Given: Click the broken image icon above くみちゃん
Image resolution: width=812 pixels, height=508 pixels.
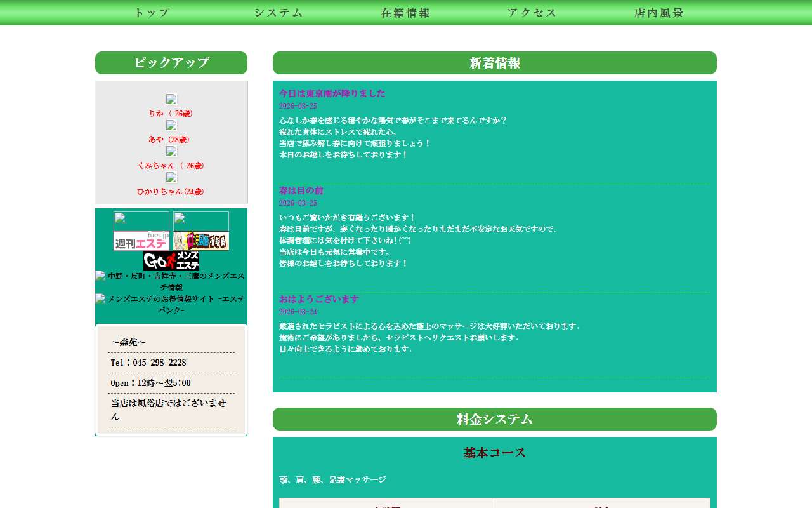Looking at the screenshot, I should point(171,152).
